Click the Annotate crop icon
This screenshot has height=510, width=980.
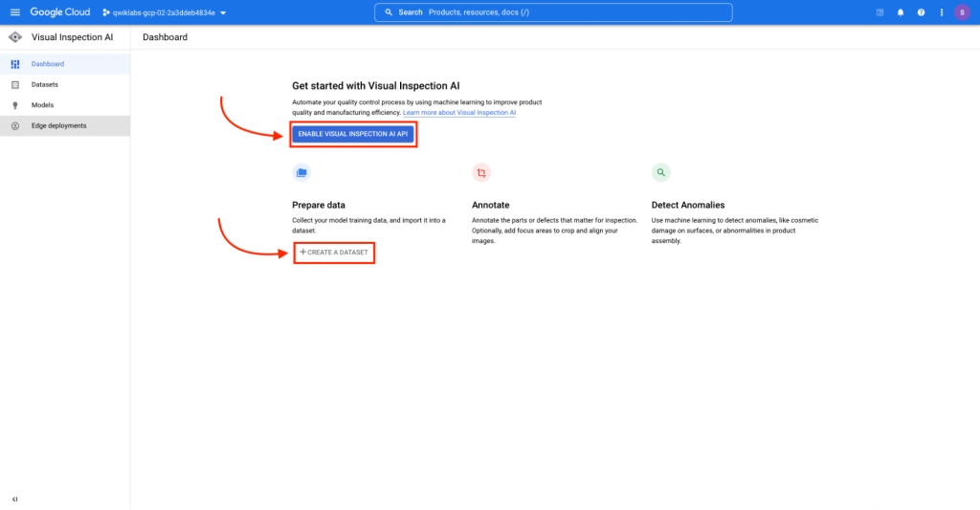[481, 172]
